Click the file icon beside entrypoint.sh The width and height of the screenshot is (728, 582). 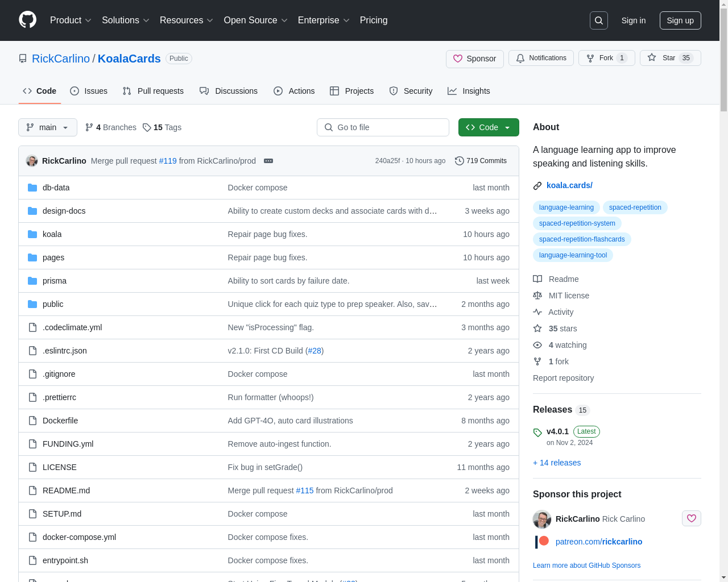(32, 560)
